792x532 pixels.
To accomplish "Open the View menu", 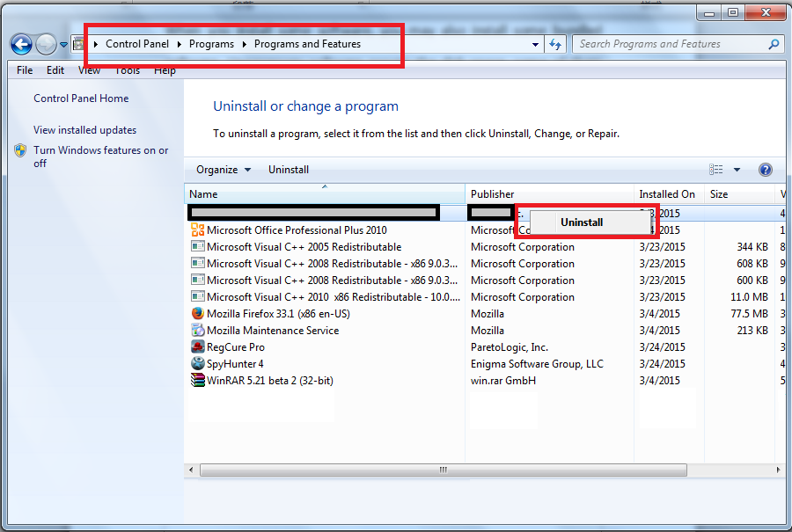I will (89, 70).
